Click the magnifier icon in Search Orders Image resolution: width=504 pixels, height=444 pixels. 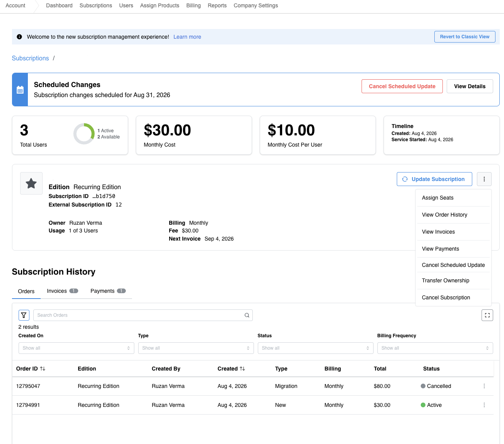tap(247, 315)
